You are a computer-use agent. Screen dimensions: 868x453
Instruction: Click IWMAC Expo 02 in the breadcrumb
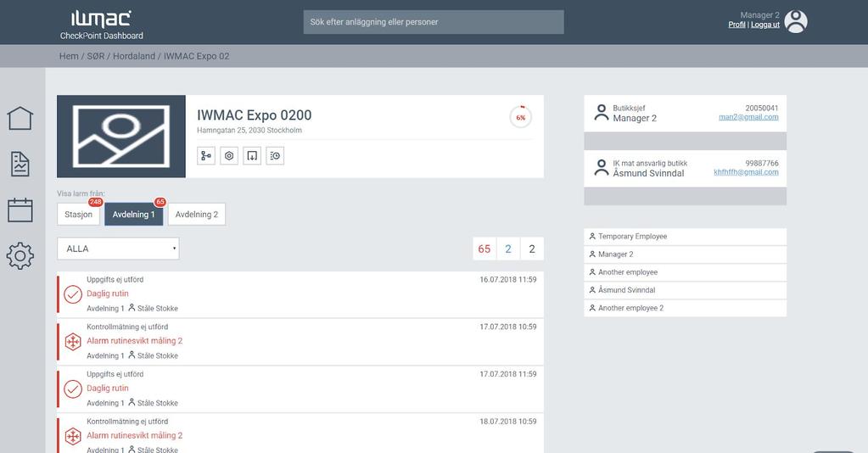pos(197,56)
